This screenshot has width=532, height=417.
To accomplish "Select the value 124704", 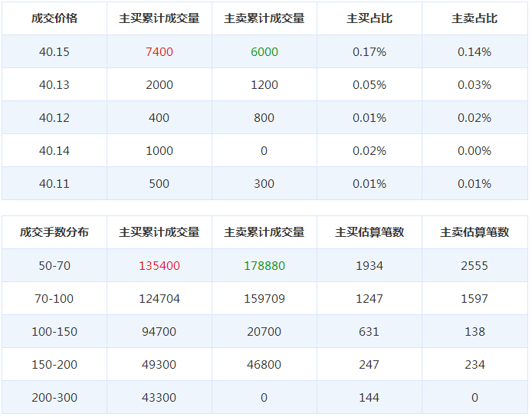I will [159, 299].
